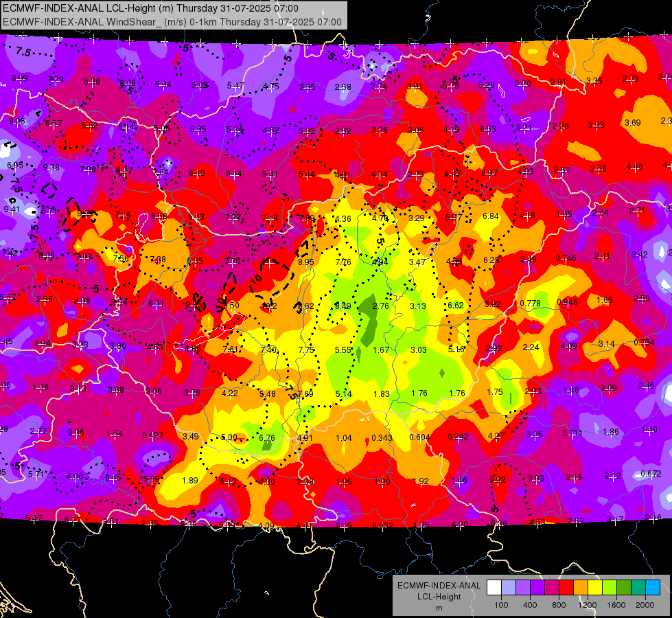Click the lime green legend swatch
The image size is (672, 618).
[x=610, y=588]
